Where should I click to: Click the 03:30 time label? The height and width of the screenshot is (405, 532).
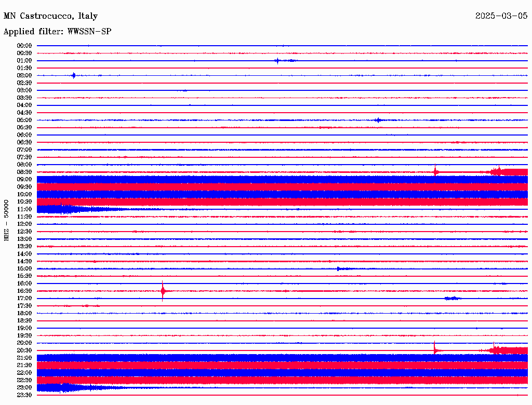pos(24,98)
